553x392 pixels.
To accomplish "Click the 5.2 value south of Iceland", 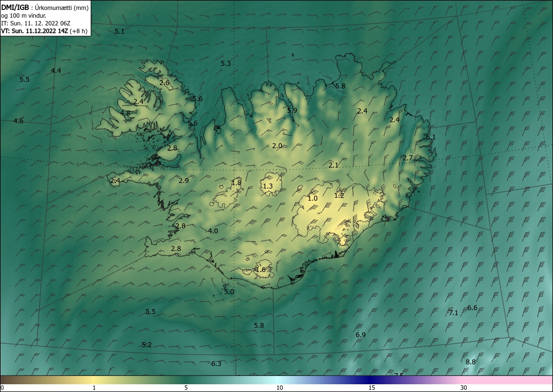I will [147, 345].
